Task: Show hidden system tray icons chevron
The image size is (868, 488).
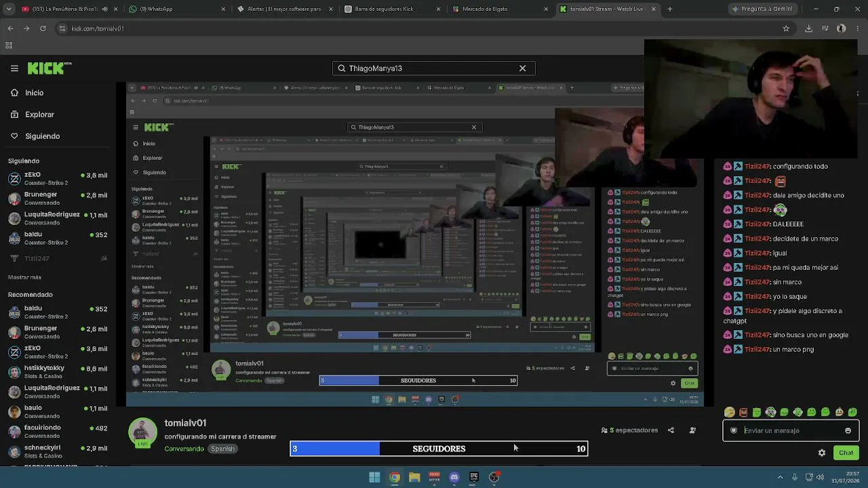Action: pos(780,477)
